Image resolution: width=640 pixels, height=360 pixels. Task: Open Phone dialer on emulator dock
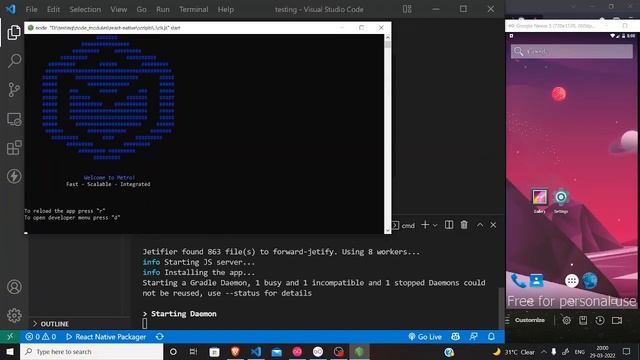coord(518,281)
